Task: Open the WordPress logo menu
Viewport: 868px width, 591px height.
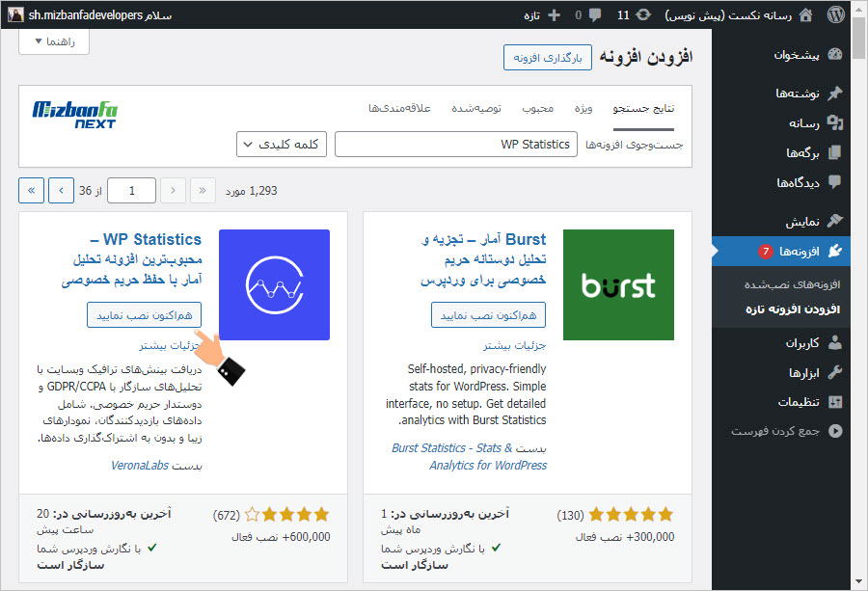Action: pyautogui.click(x=836, y=14)
